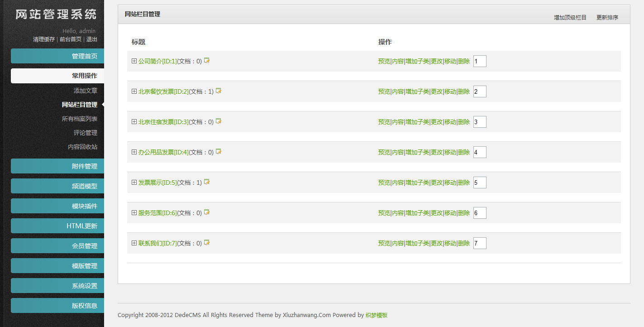Focus the sort order field for 办公用品发票

tap(480, 152)
